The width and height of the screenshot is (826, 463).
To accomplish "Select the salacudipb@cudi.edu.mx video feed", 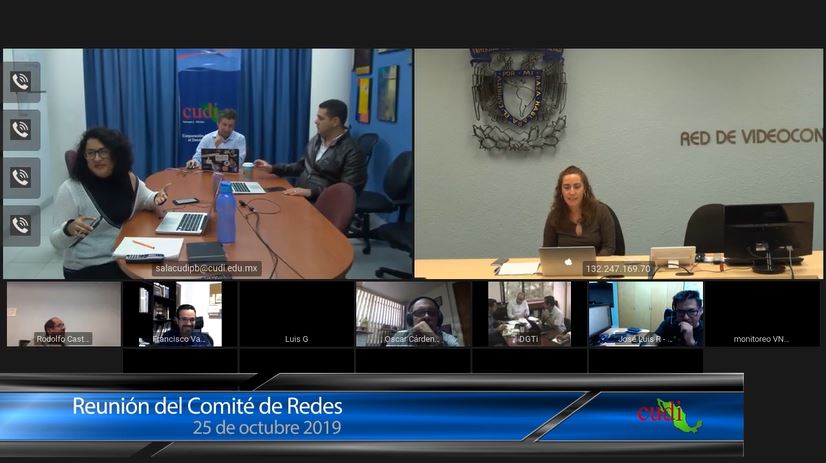I will pos(208,164).
